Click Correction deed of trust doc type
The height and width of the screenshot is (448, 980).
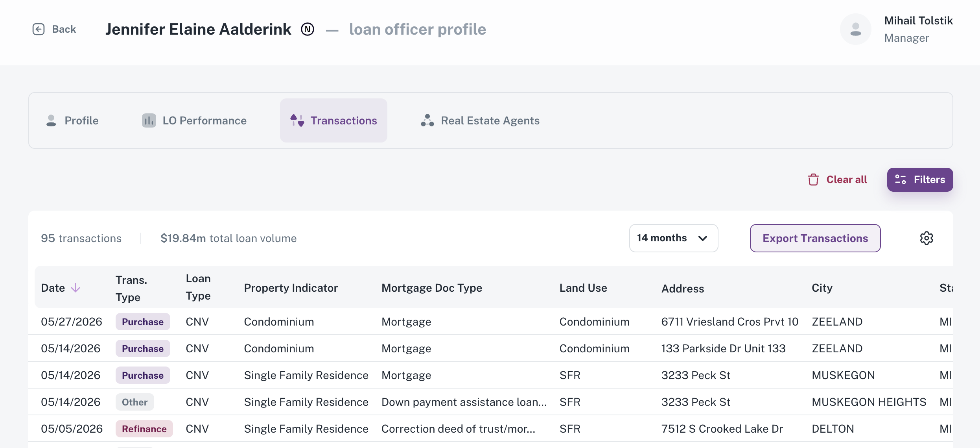[458, 429]
